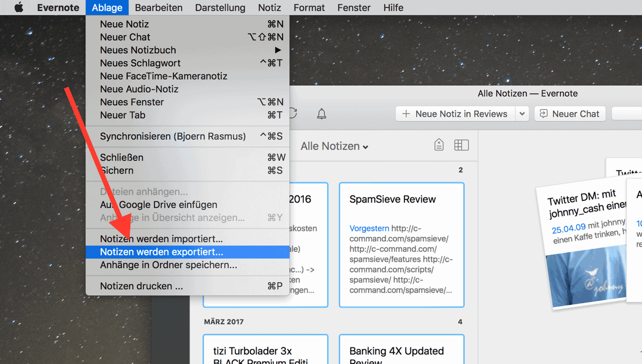Viewport: 642px width, 364px height.
Task: Choose Neuer Chat menu entry
Action: (188, 37)
